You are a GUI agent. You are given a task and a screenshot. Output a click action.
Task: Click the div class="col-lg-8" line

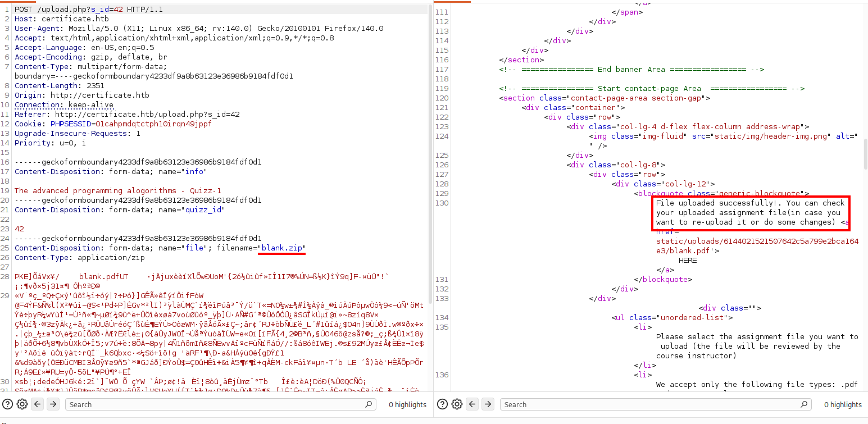tap(616, 165)
